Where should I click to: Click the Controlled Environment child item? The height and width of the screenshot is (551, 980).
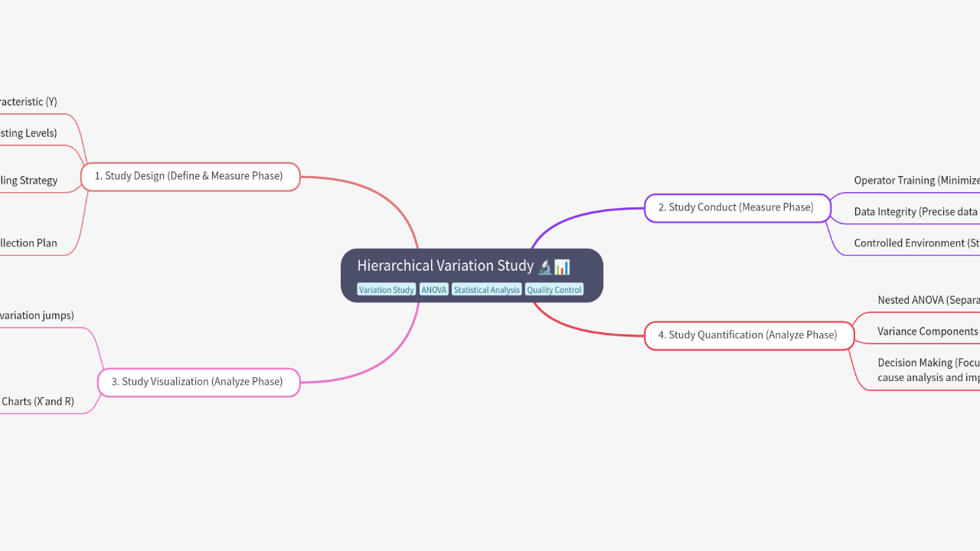(917, 243)
